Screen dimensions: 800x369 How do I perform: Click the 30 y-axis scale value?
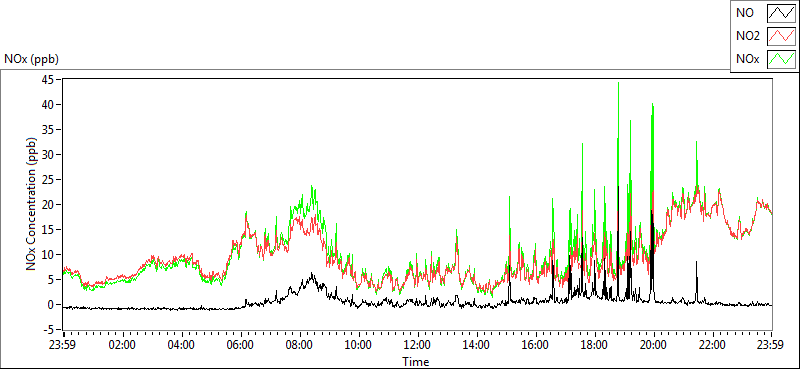[47, 154]
